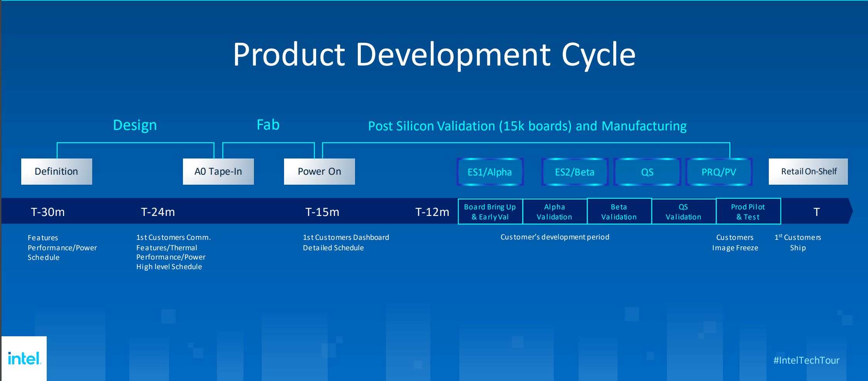Click the T-12m marker on the timeline
This screenshot has height=381, width=868.
click(x=432, y=211)
